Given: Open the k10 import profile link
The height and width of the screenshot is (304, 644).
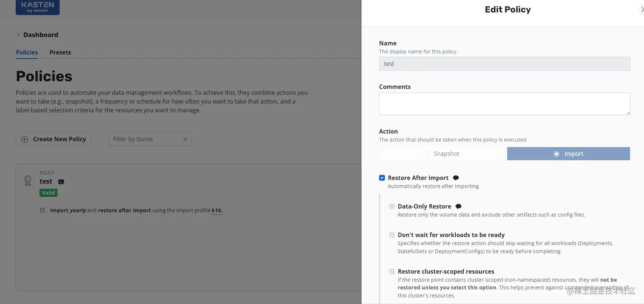Looking at the screenshot, I should [217, 210].
